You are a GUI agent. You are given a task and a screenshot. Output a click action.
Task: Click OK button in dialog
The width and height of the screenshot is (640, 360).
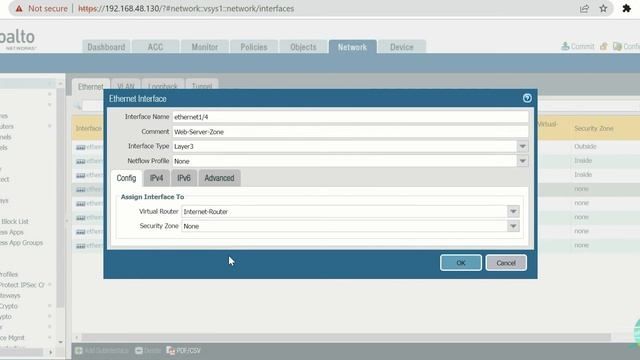click(x=461, y=263)
